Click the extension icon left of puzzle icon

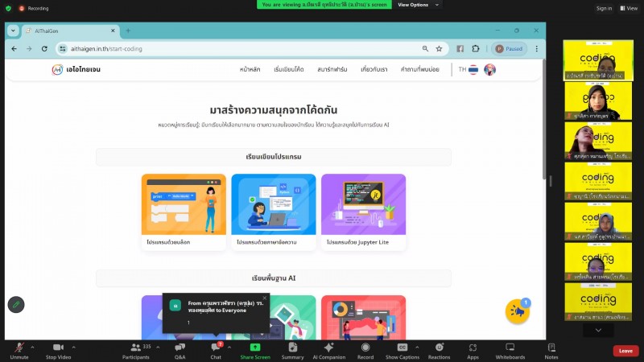click(460, 49)
